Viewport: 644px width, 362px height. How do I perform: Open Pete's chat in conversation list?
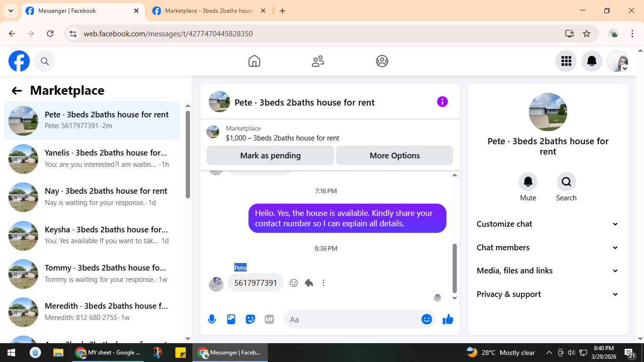coord(92,121)
